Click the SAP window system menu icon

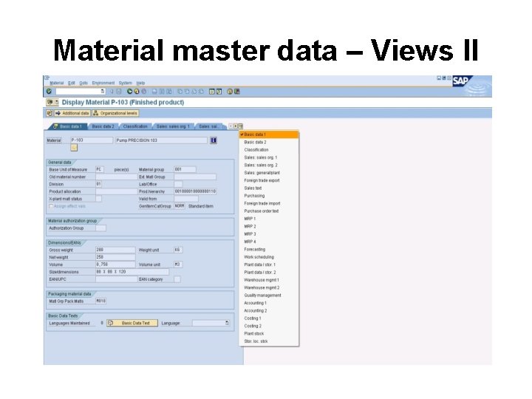(47, 78)
